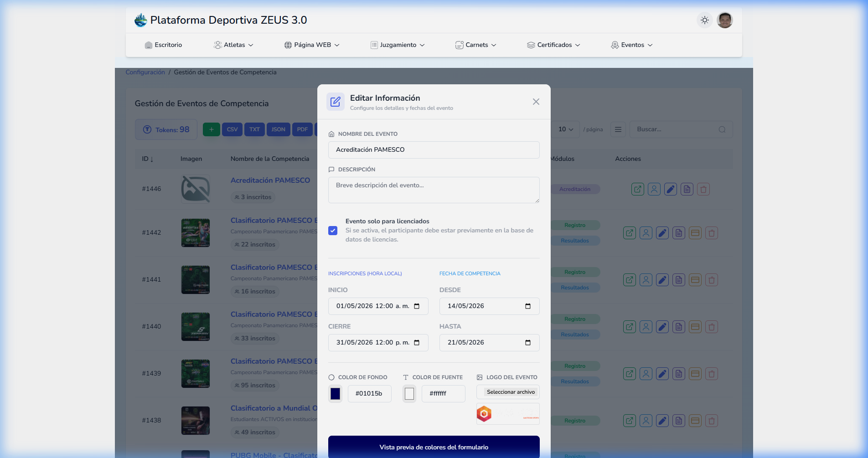Click thumbnail image of event #1442

[x=196, y=233]
